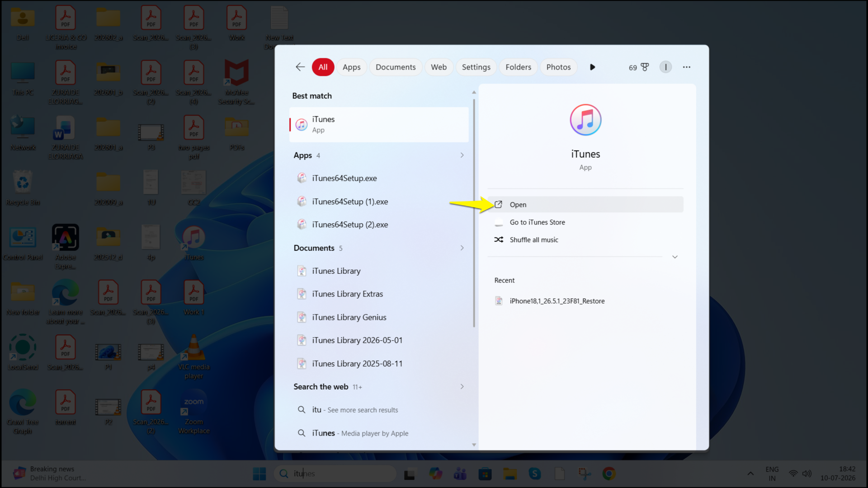This screenshot has width=868, height=488.
Task: Select the McAfee Security Scan desktop icon
Action: click(236, 83)
